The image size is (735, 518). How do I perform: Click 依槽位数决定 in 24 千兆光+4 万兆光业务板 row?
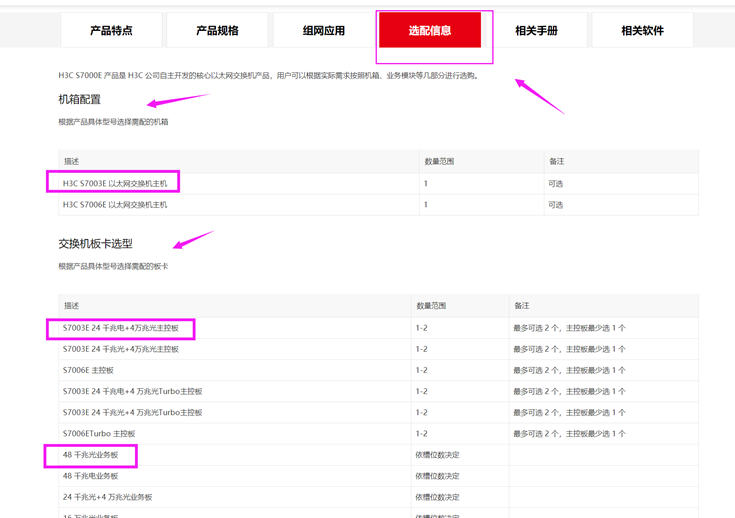(x=437, y=497)
